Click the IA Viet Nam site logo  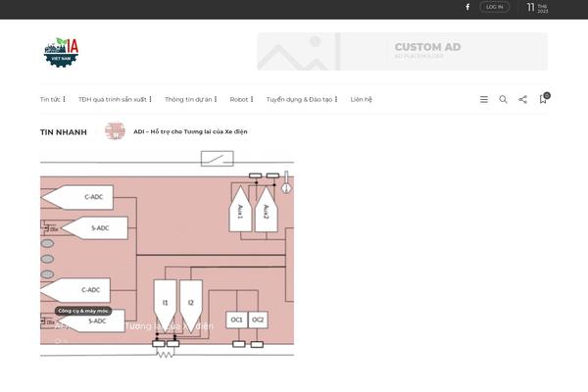point(61,52)
